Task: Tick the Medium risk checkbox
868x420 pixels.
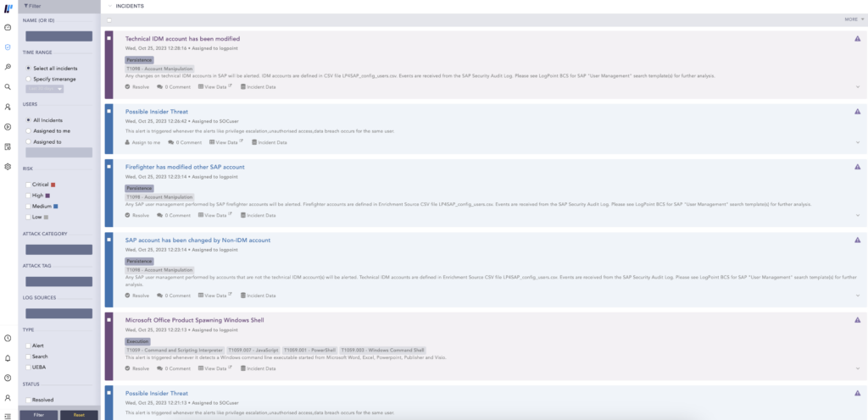Action: pyautogui.click(x=28, y=206)
